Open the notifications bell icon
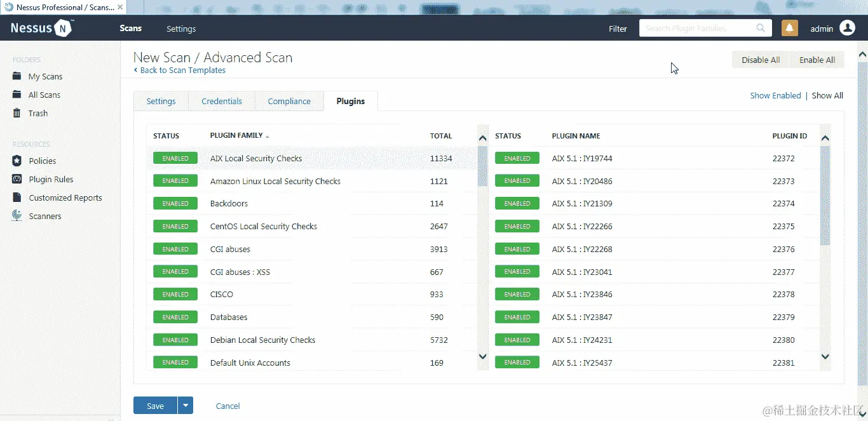Screen dimensions: 868x421 [x=789, y=28]
